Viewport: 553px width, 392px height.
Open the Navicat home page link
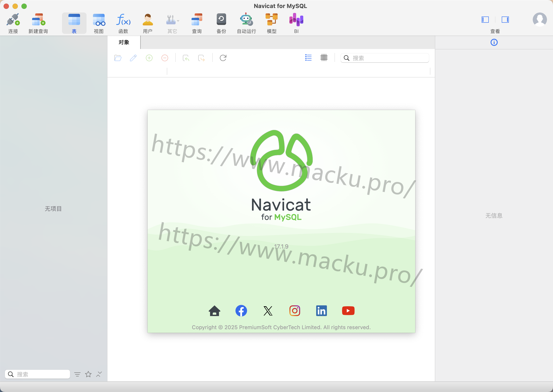point(214,311)
